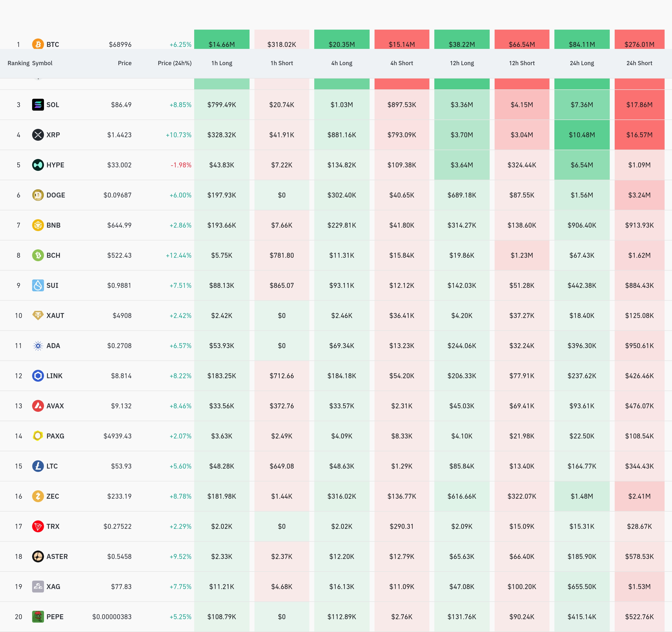672x632 pixels.
Task: Sort by 24h Short column header
Action: click(x=639, y=63)
